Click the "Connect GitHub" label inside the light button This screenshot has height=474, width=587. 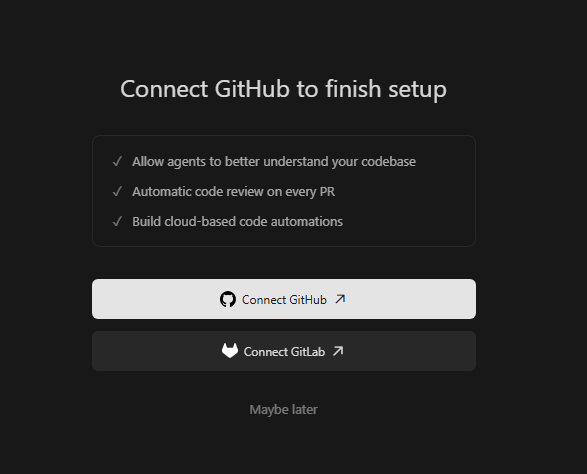[284, 300]
